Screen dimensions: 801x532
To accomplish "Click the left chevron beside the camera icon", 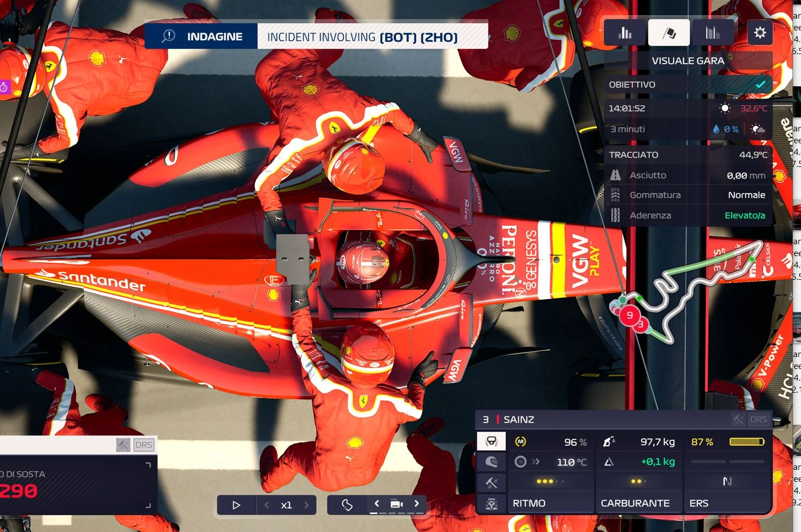I will (x=376, y=505).
